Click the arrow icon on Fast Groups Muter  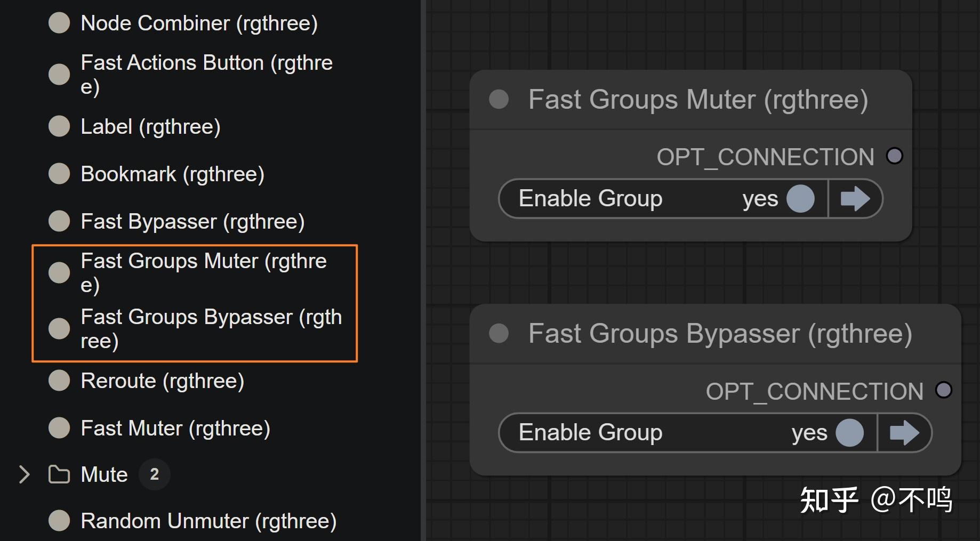[855, 199]
